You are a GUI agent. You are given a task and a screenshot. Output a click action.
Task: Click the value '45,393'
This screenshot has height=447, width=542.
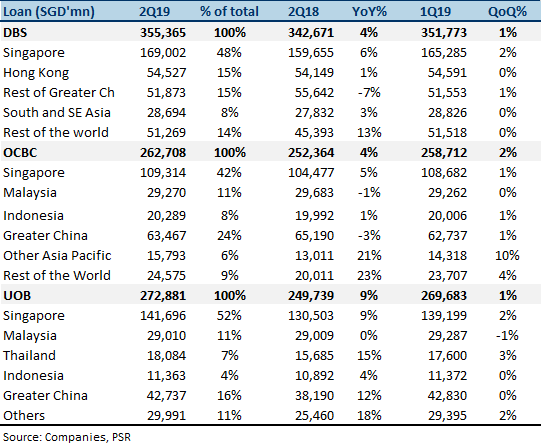click(314, 133)
